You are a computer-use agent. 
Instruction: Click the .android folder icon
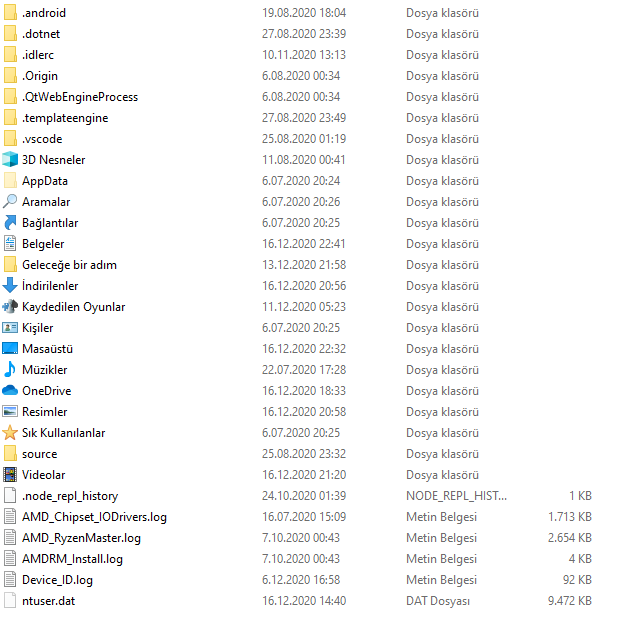[x=10, y=13]
